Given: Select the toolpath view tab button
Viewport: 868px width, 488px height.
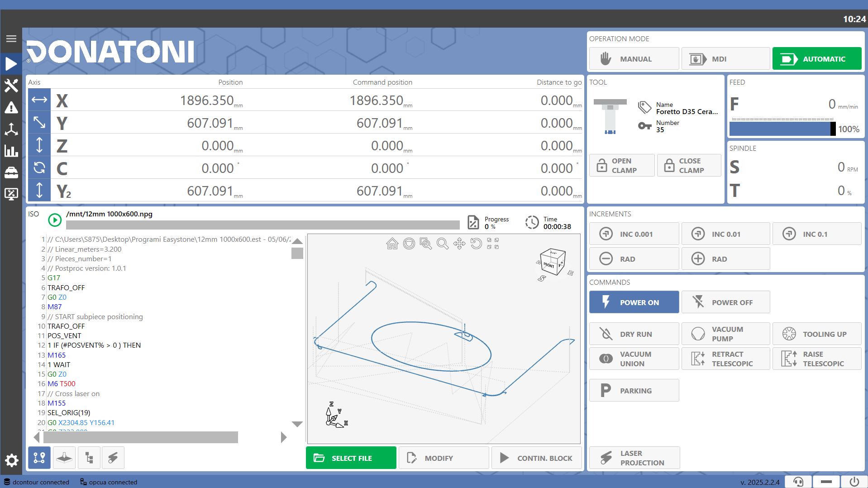Looking at the screenshot, I should pyautogui.click(x=39, y=458).
